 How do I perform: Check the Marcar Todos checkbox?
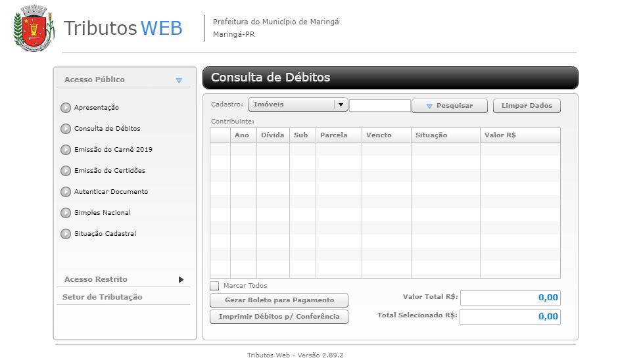tap(214, 286)
